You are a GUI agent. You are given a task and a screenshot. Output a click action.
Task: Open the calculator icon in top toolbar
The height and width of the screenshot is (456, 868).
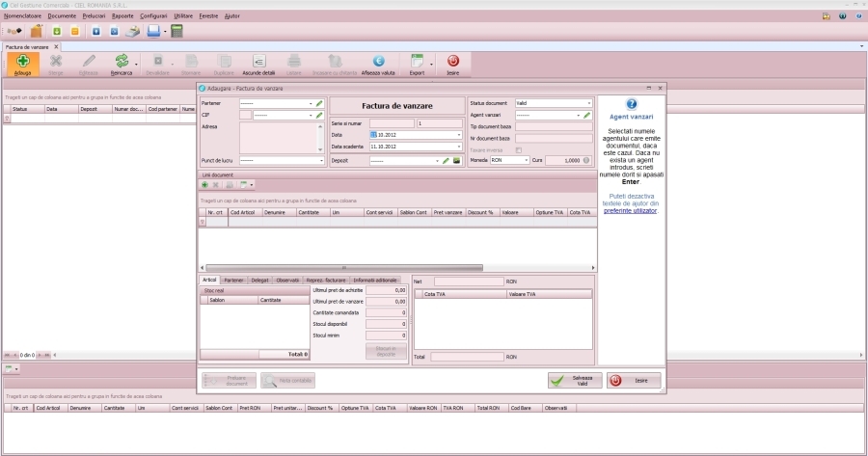click(176, 31)
